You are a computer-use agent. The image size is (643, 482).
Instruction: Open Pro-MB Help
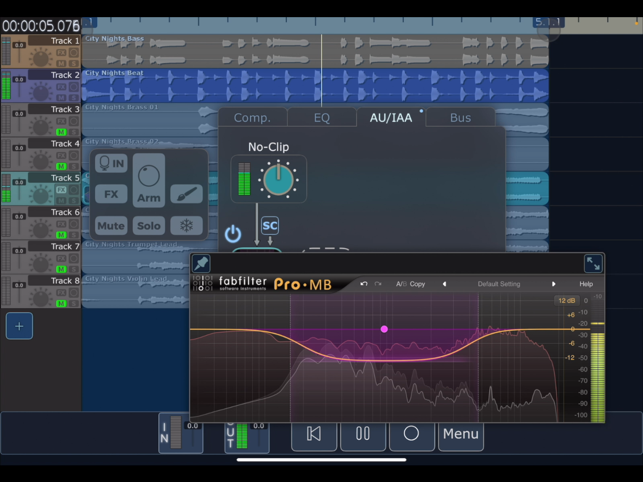pyautogui.click(x=586, y=284)
